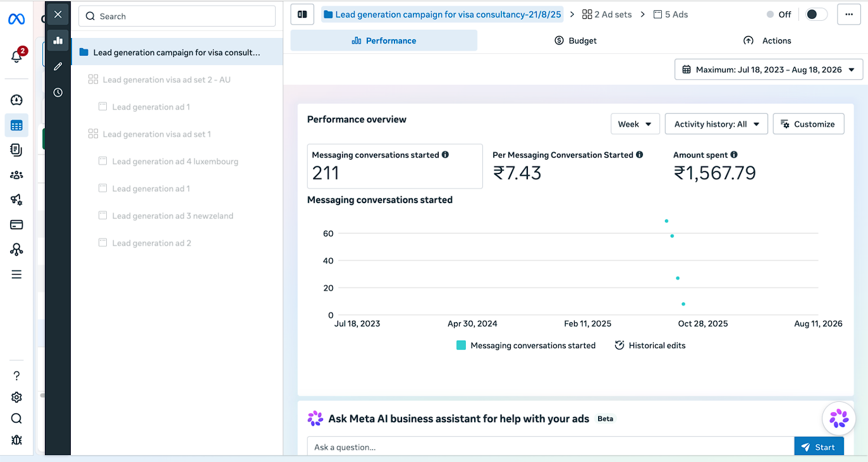Image resolution: width=868 pixels, height=462 pixels.
Task: Select the Per Messaging Conversation Started metric
Action: (x=568, y=166)
